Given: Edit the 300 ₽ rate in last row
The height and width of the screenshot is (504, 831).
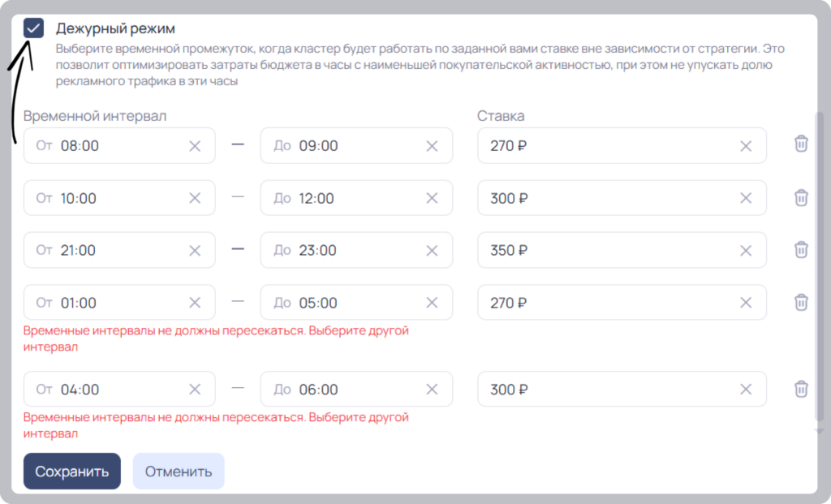Looking at the screenshot, I should [622, 389].
